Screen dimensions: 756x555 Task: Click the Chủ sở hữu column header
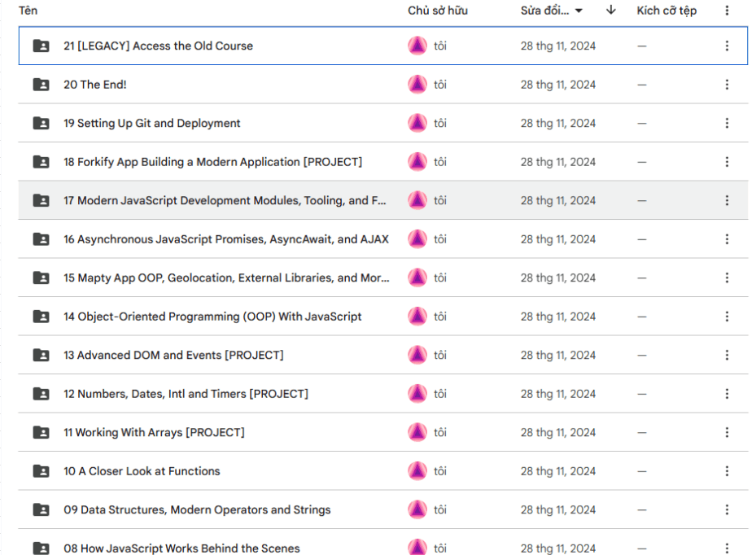(x=438, y=11)
